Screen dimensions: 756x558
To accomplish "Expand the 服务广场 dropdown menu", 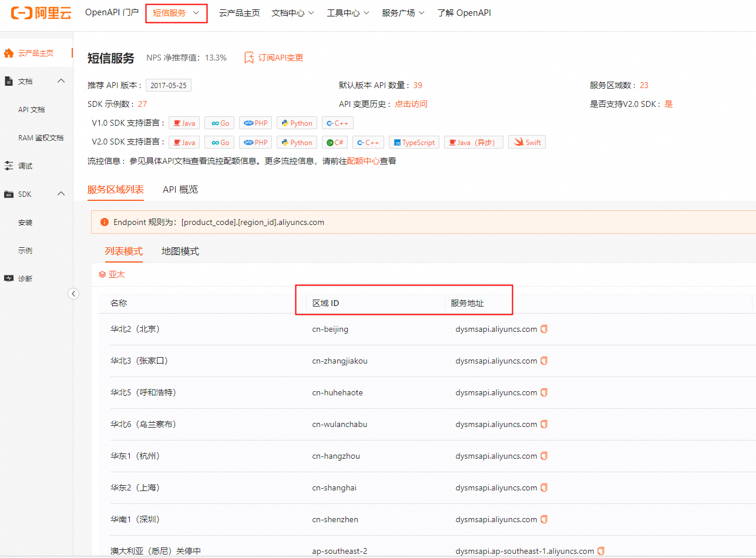I will pyautogui.click(x=403, y=13).
